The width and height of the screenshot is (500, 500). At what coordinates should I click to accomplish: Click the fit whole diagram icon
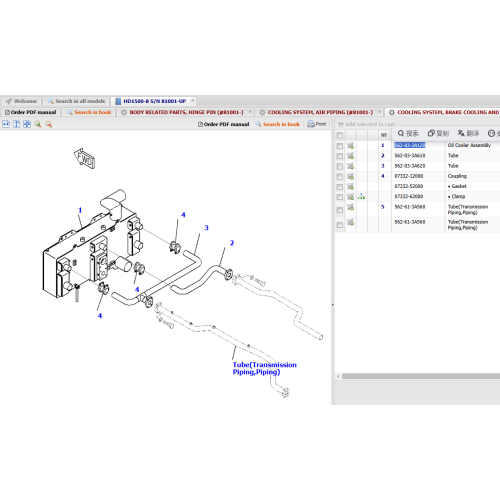(x=27, y=124)
